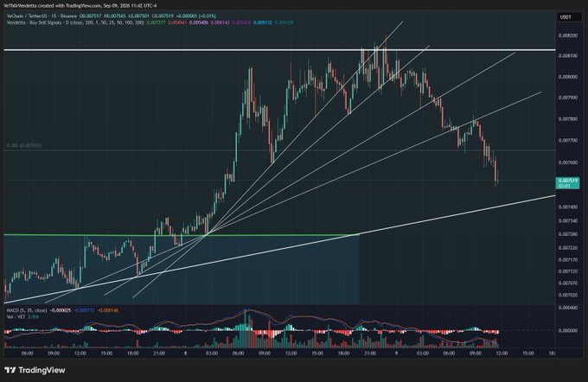Screen dimensions: 588x382
Task: Click the 0.007280 price scale label
Action: [568, 234]
